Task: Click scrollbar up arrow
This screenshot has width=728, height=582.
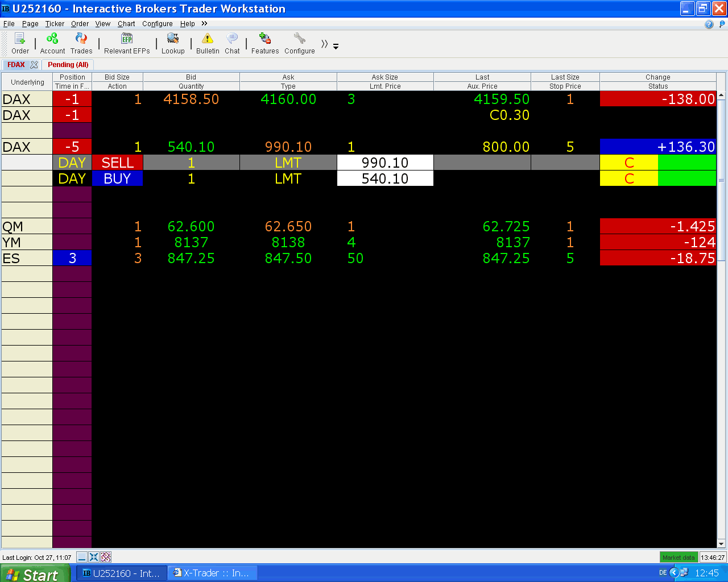Action: pos(721,95)
